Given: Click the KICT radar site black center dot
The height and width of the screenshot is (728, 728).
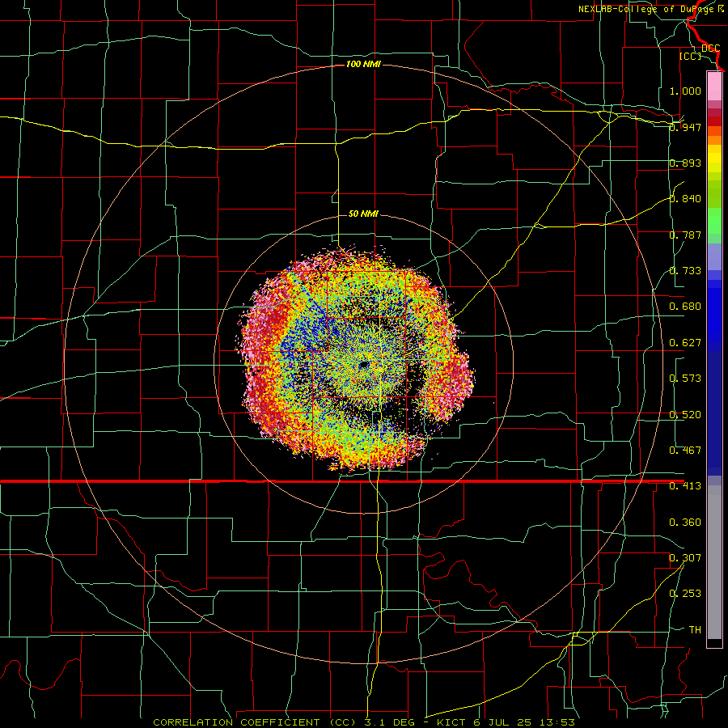Looking at the screenshot, I should (x=364, y=365).
